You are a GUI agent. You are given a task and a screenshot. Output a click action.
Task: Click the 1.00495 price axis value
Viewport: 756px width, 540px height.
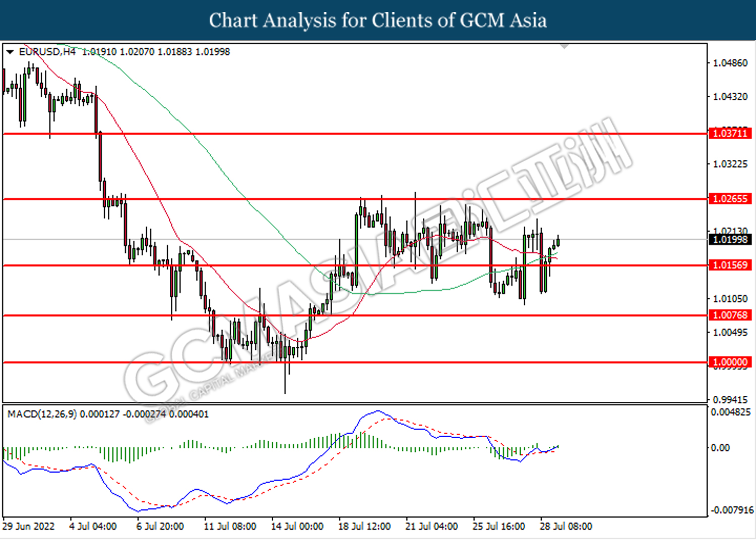(x=730, y=332)
